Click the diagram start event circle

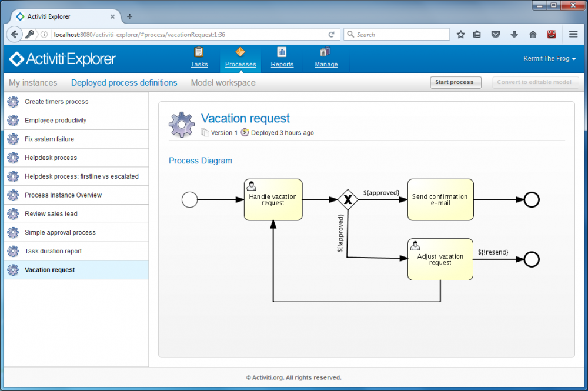(190, 199)
